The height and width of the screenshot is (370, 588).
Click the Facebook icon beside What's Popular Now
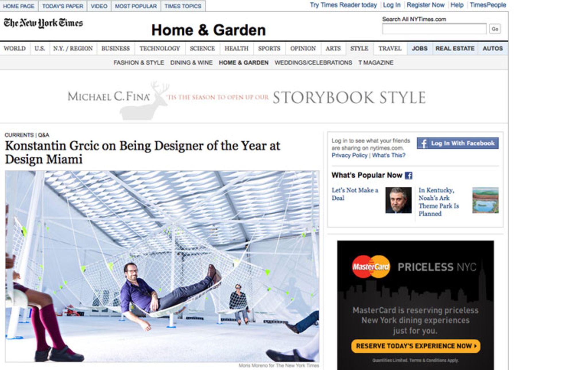(x=409, y=176)
